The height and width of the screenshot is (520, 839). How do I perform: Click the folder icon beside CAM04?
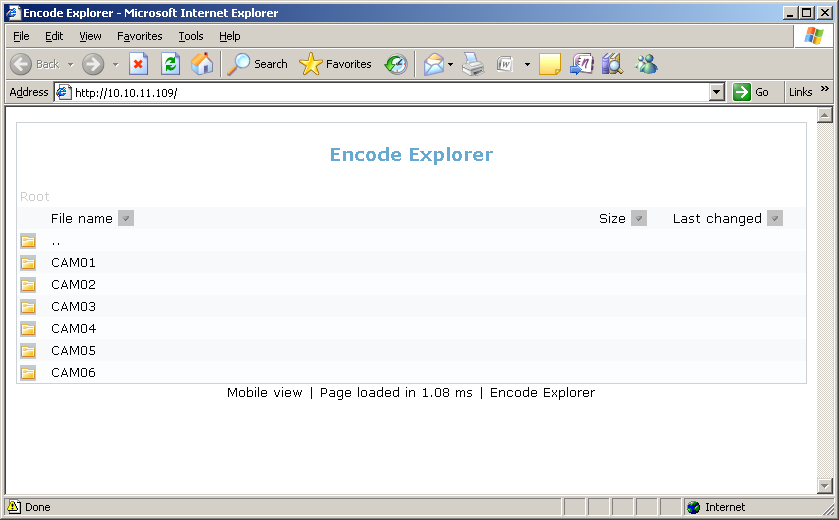click(28, 328)
